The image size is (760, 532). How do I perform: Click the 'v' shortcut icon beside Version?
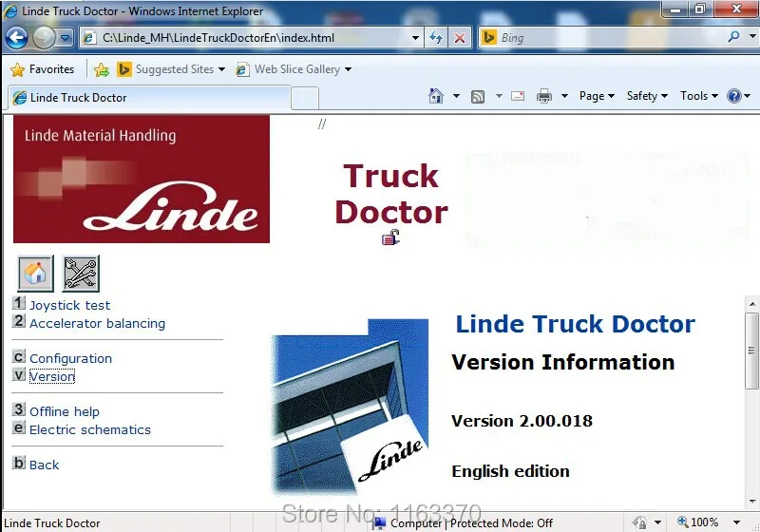point(18,374)
